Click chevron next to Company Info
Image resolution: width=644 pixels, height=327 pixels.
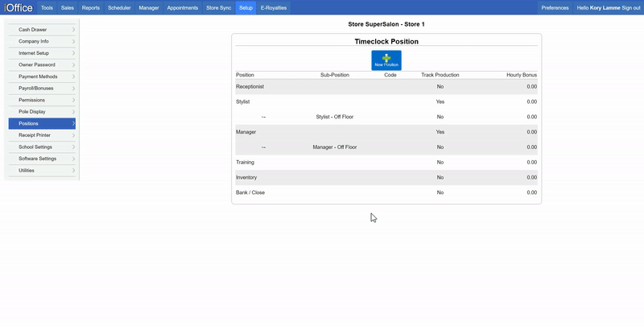[73, 42]
